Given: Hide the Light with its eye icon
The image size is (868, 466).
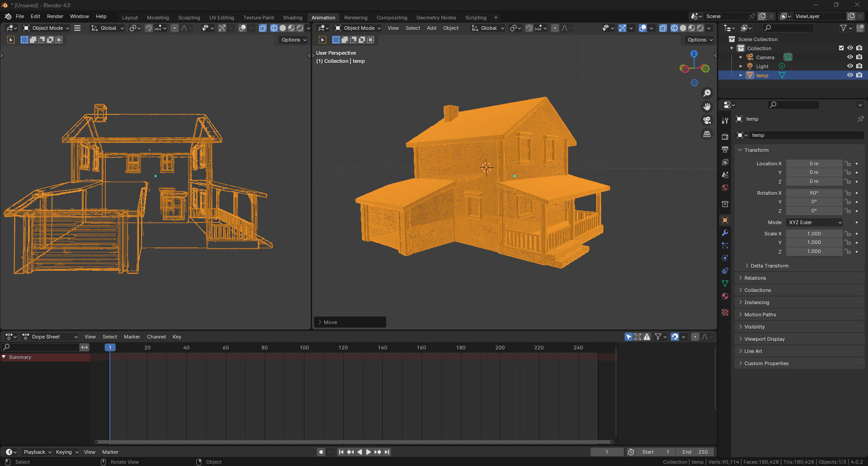Looking at the screenshot, I should (x=850, y=66).
